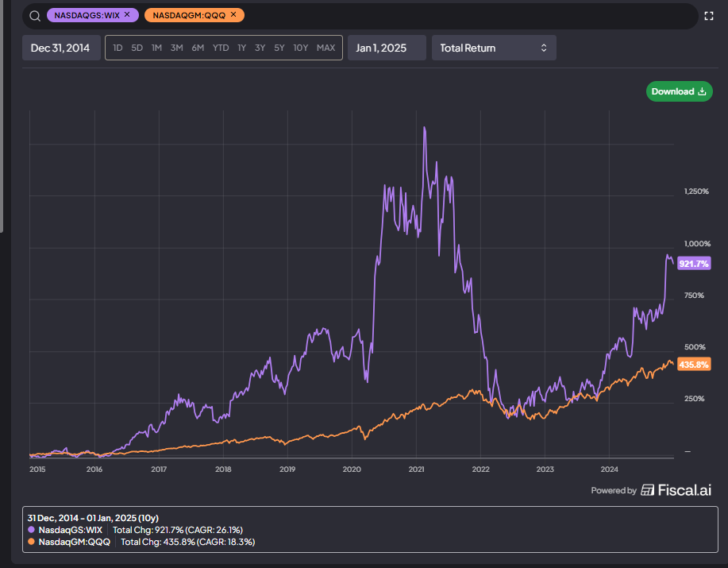Choose the YTD range option
This screenshot has height=568, width=728.
pyautogui.click(x=221, y=48)
